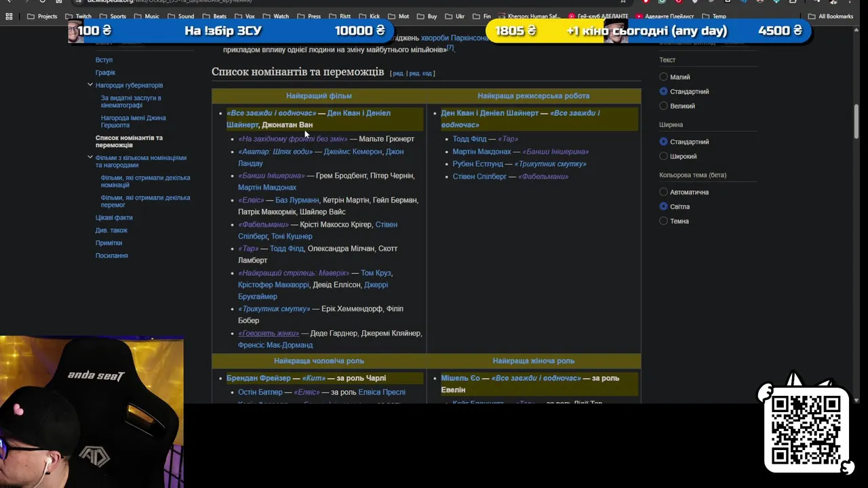Click the page's vertical scrollbar thumb
This screenshot has width=868, height=488.
point(856,121)
